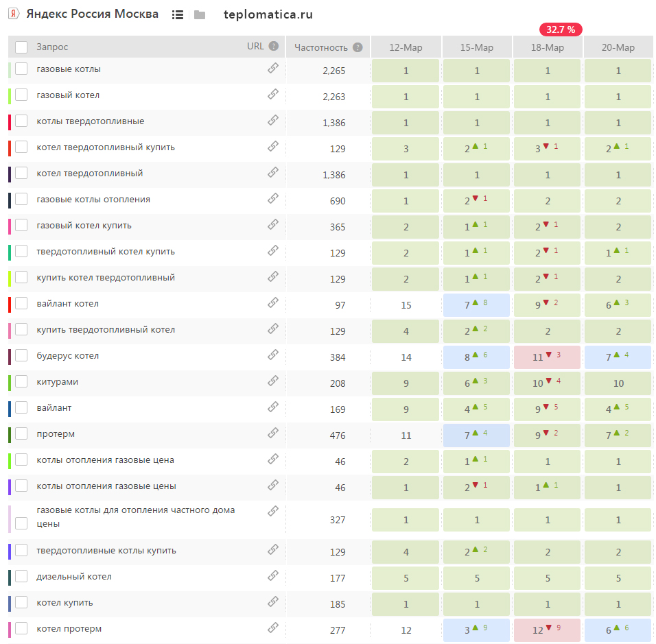
Task: Click query газовые котлы для отопления частного дома цены
Action: pyautogui.click(x=136, y=517)
